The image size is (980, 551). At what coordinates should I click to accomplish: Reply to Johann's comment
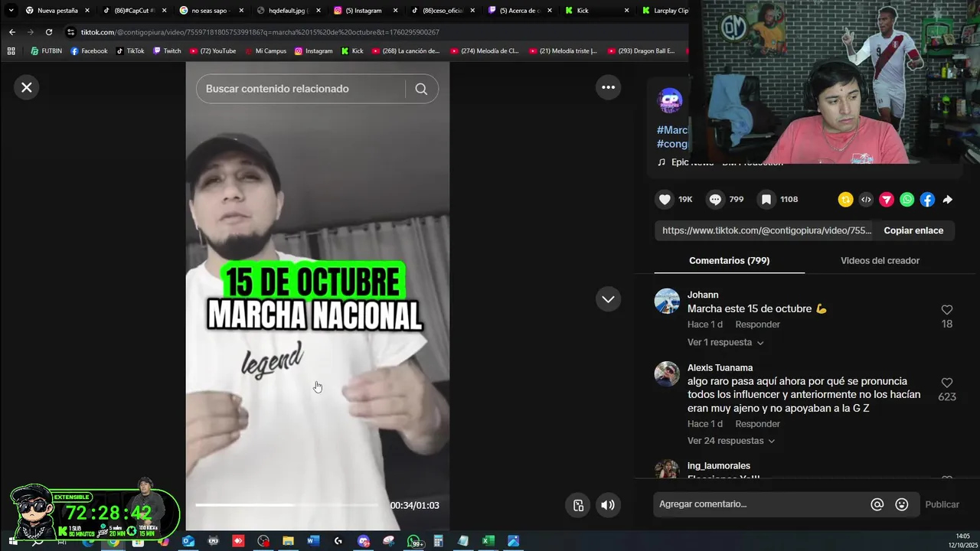click(x=757, y=324)
